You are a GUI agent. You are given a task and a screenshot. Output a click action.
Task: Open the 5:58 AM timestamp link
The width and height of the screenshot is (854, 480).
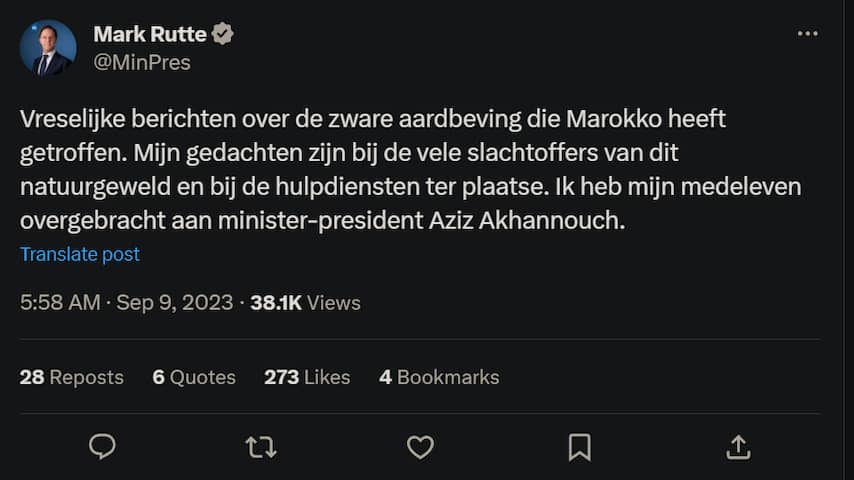[x=59, y=302]
